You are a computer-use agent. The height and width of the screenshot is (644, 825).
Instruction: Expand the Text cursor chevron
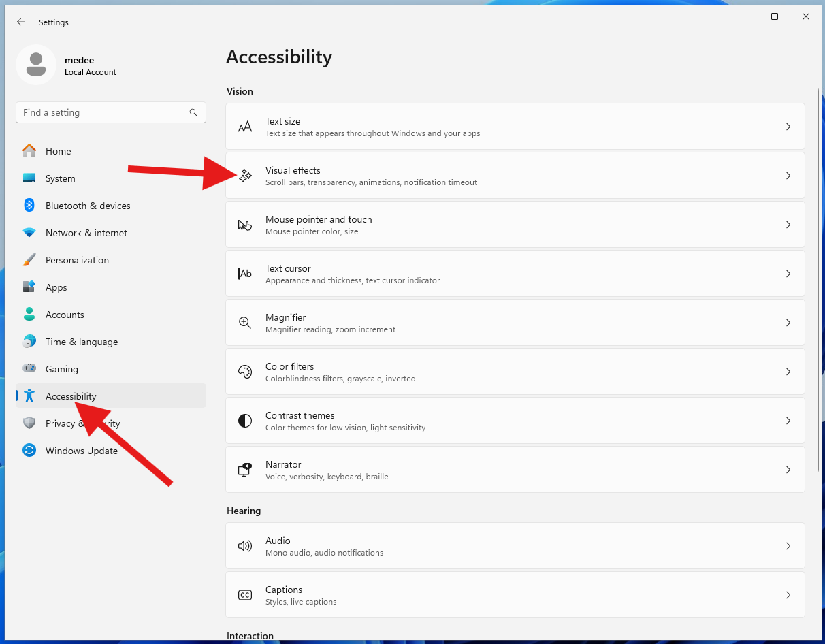coord(788,274)
